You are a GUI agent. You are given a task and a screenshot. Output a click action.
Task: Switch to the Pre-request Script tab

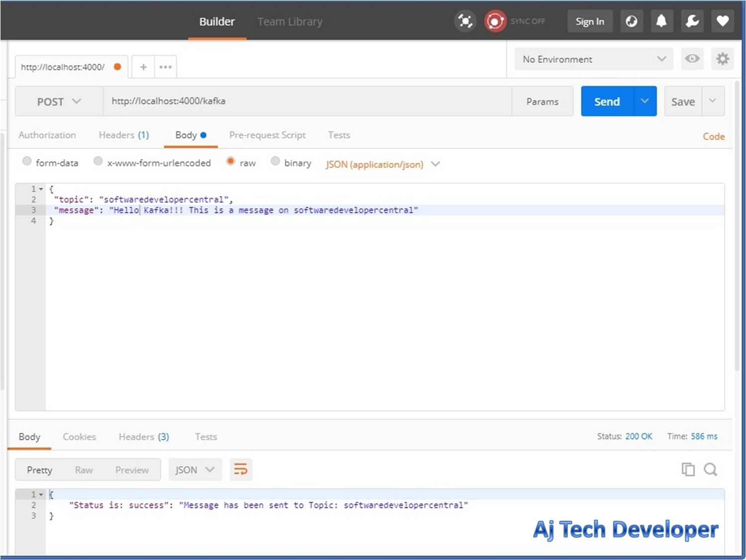click(x=267, y=135)
